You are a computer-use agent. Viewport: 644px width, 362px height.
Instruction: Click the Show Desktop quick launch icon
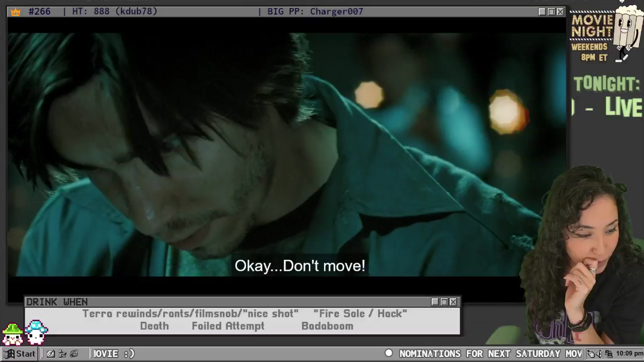51,354
